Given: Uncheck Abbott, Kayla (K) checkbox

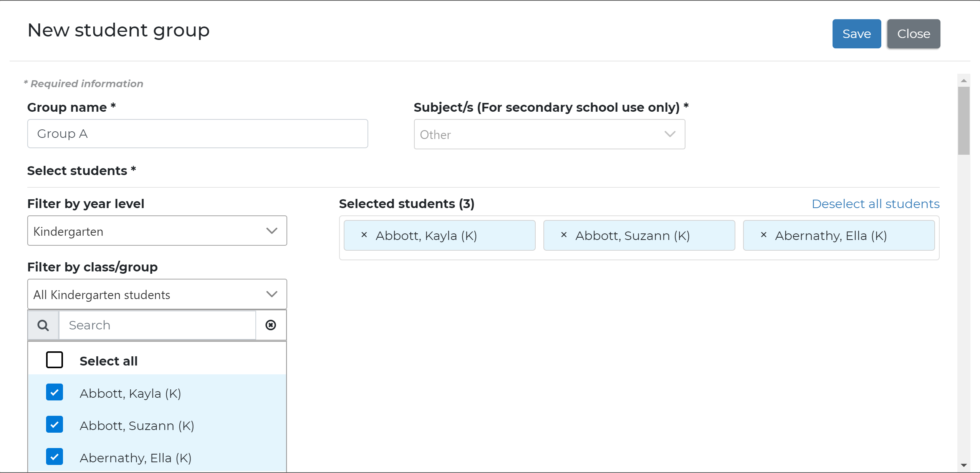Looking at the screenshot, I should (x=55, y=392).
